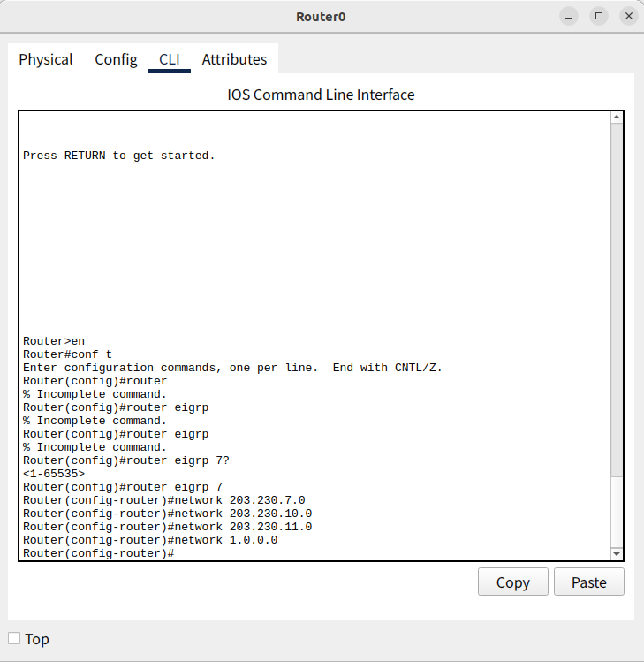This screenshot has height=662, width=644.
Task: Click the 'network 203.230.11.0' line
Action: 167,527
